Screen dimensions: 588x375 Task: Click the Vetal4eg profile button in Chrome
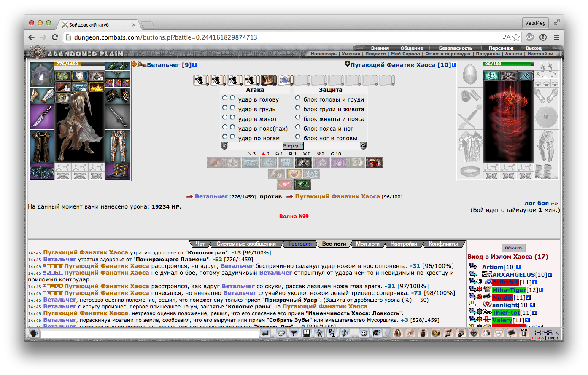535,23
